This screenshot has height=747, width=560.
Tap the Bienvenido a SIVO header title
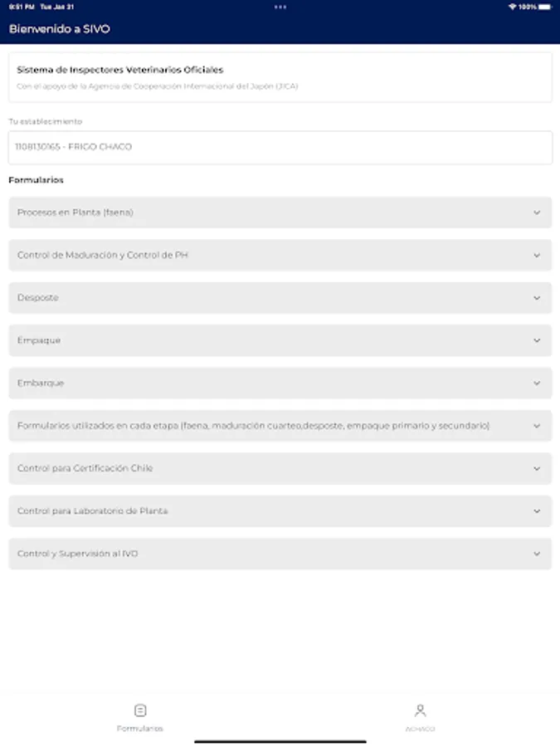60,29
